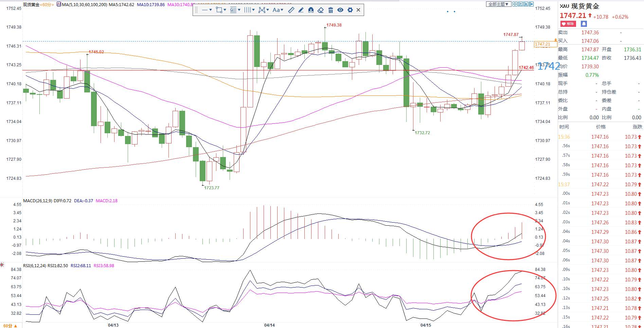Viewport: 644px width, 328px height.
Task: Click the MA10:1739.86 value
Action: click(x=151, y=5)
